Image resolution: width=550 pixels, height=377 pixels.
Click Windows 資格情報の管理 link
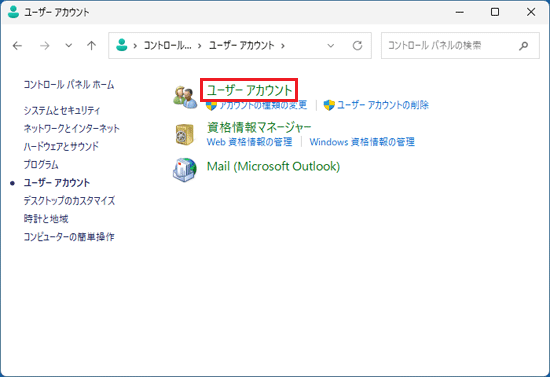[362, 142]
